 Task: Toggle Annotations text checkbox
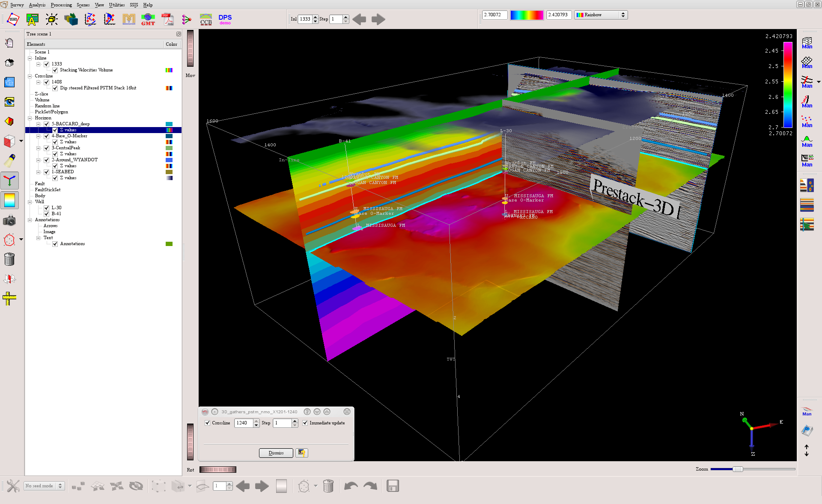(x=55, y=244)
